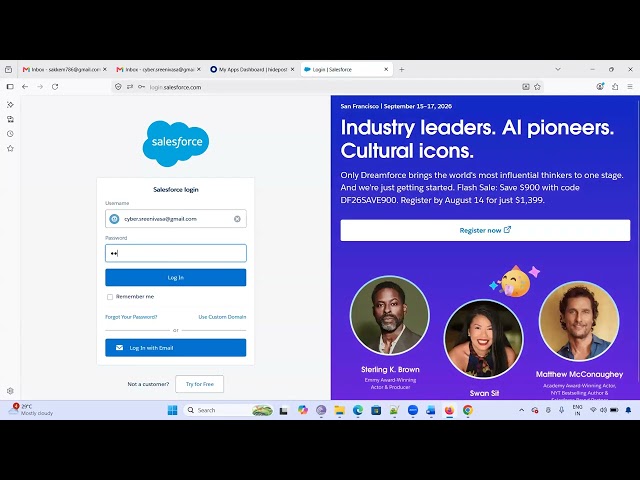Click the saved password key icon
The width and height of the screenshot is (640, 480).
[x=141, y=87]
